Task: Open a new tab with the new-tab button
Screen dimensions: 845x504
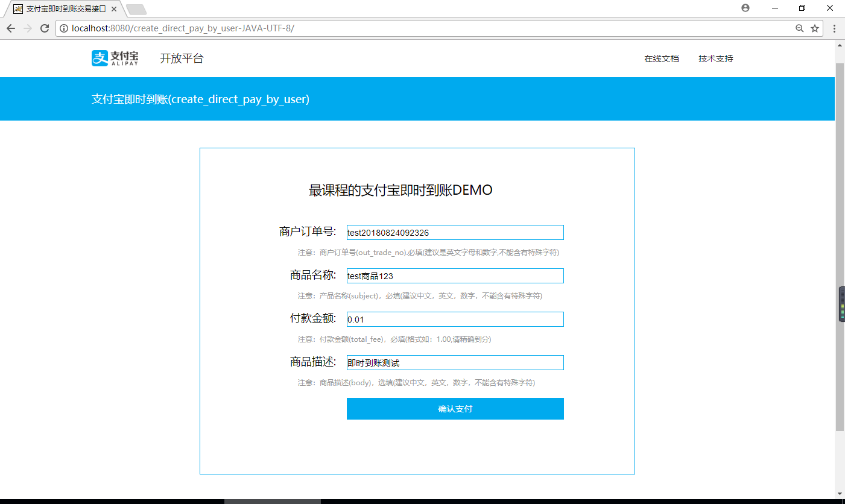Action: pyautogui.click(x=136, y=9)
